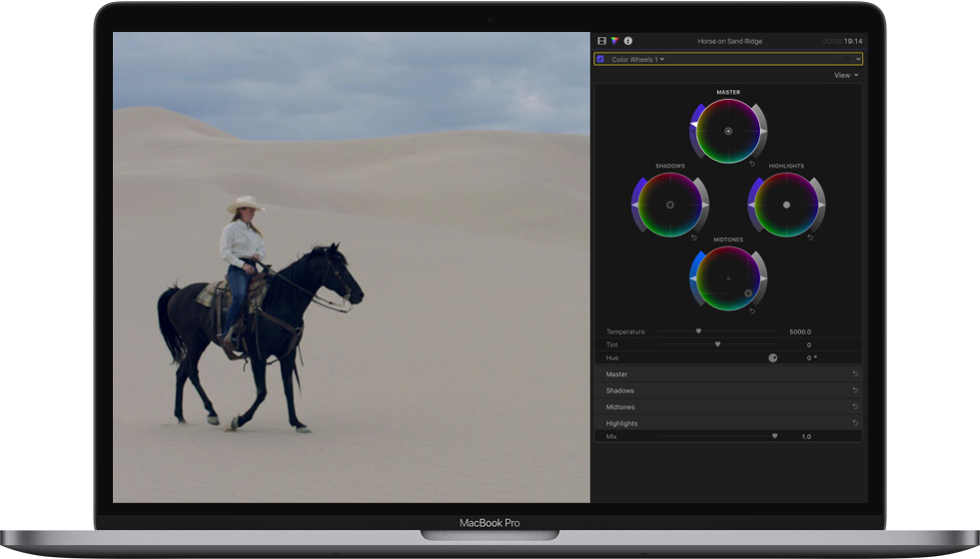Click the Tint slider handle
The width and height of the screenshot is (980, 559).
coord(717,344)
